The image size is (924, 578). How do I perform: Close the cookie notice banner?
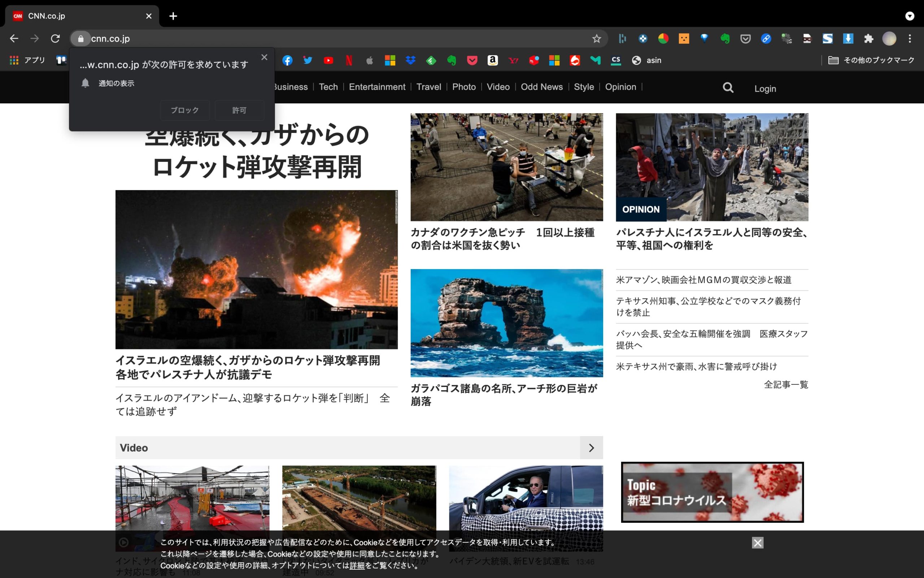click(758, 543)
